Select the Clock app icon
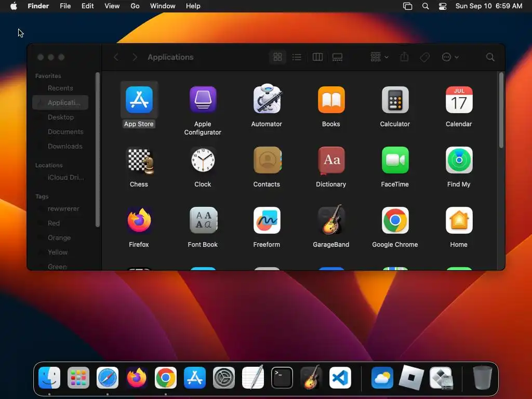The height and width of the screenshot is (399, 532). pos(203,160)
